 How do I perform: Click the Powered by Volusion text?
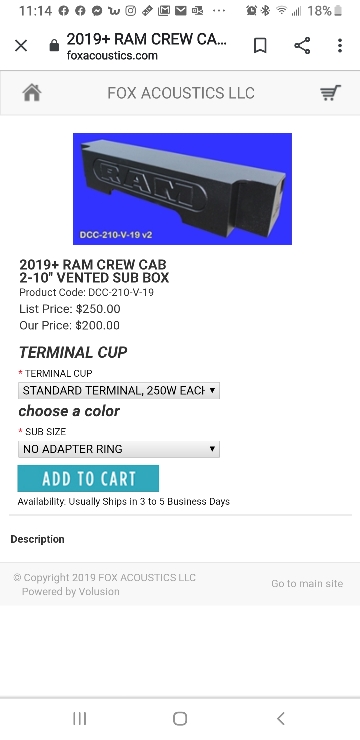(x=70, y=591)
